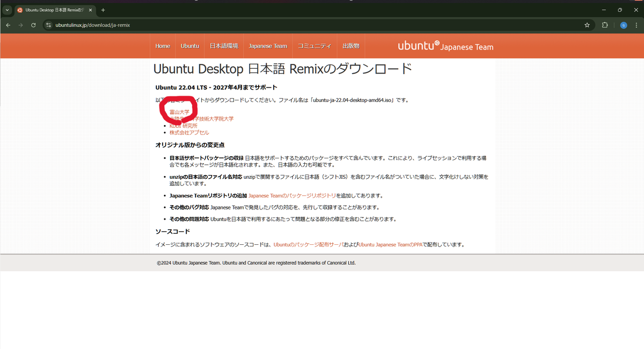Reload the current page
Image resolution: width=644 pixels, height=349 pixels.
(33, 25)
